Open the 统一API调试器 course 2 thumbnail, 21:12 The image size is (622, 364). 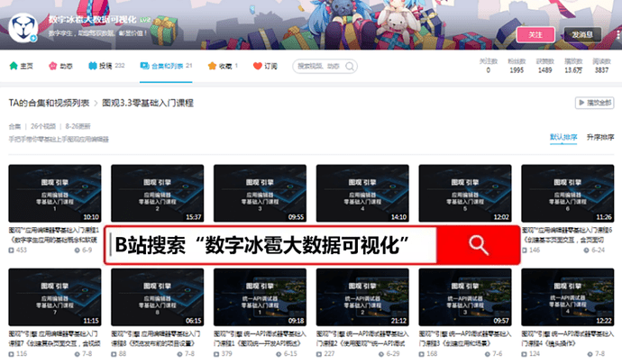click(362, 297)
